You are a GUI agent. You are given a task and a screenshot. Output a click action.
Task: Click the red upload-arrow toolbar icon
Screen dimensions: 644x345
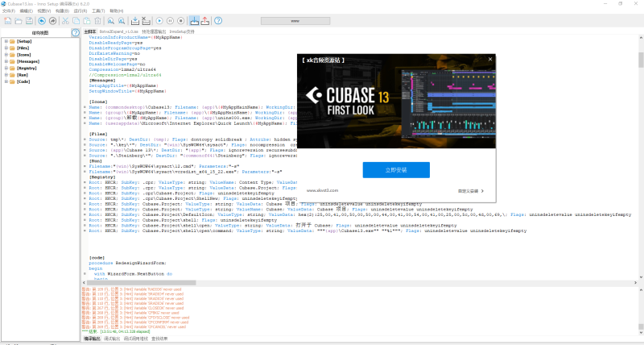point(205,21)
